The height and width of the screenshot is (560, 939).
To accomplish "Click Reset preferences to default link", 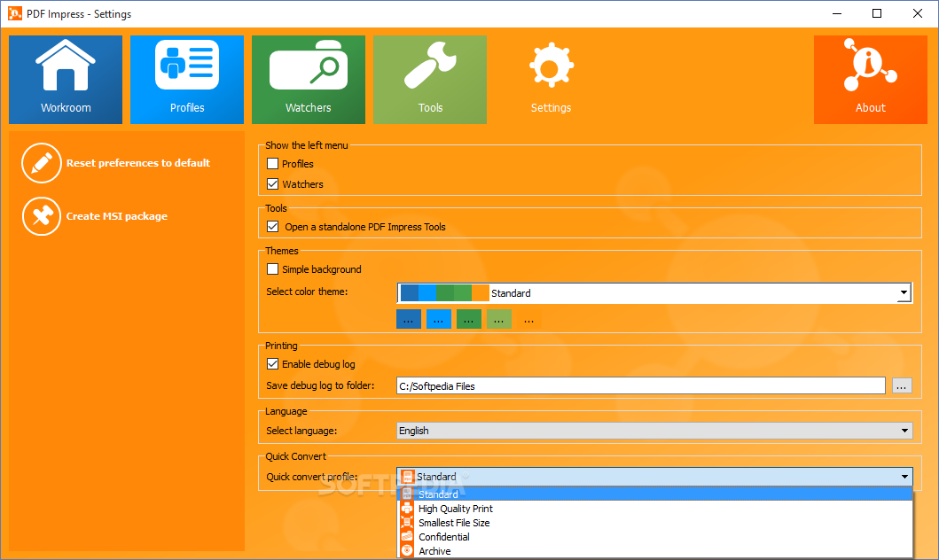I will pos(138,163).
